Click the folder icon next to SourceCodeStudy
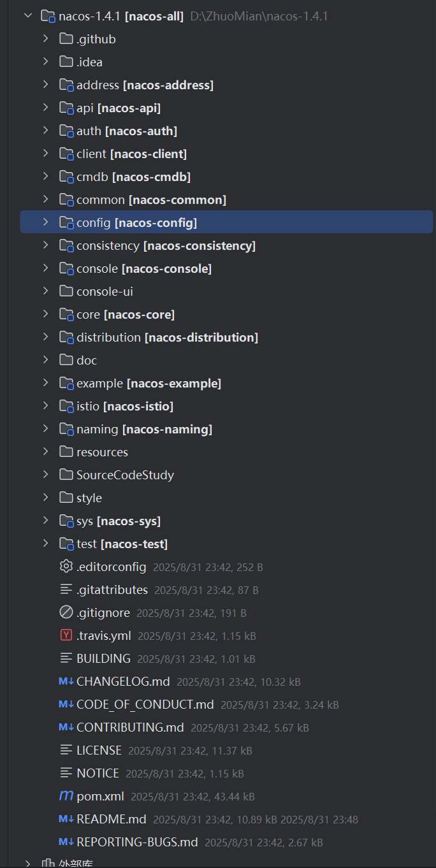Screen dimensions: 436x868 pos(66,475)
